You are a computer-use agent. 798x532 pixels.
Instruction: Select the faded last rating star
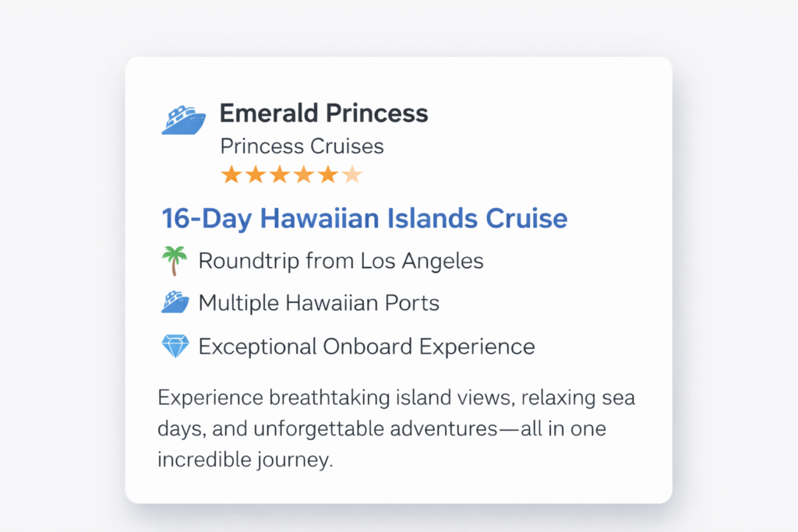pos(352,174)
